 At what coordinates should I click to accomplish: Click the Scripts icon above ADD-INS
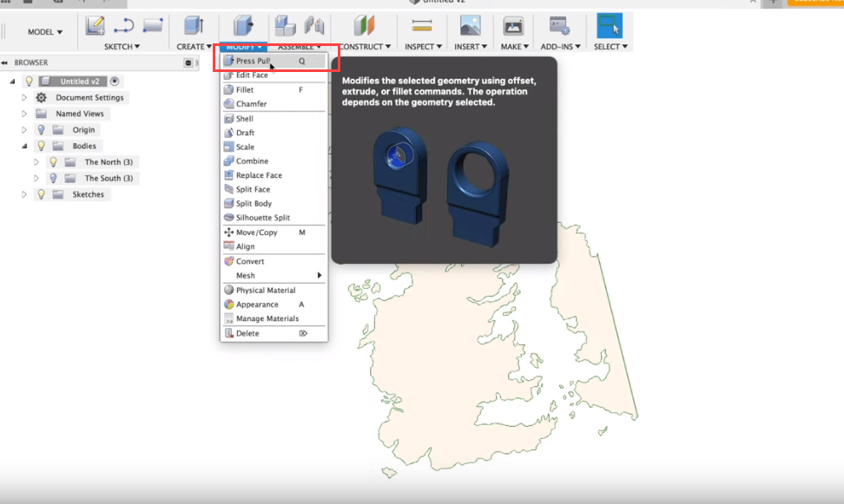(x=559, y=25)
